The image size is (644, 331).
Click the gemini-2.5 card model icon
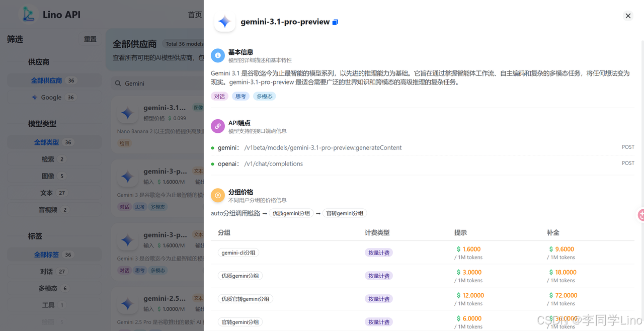click(127, 304)
